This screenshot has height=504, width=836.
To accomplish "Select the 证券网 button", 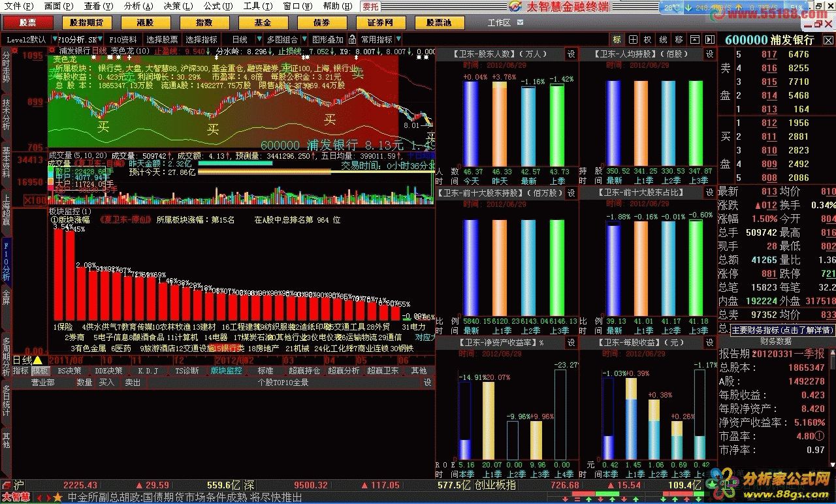I will 380,22.
